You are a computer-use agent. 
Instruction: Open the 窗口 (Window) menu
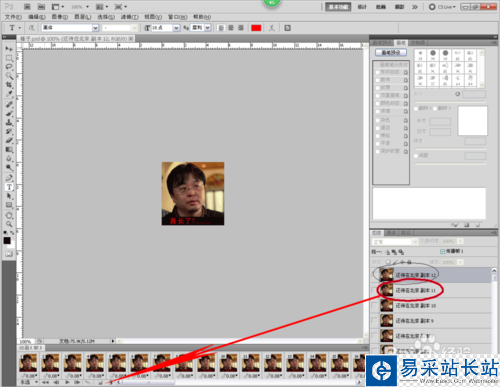click(177, 17)
